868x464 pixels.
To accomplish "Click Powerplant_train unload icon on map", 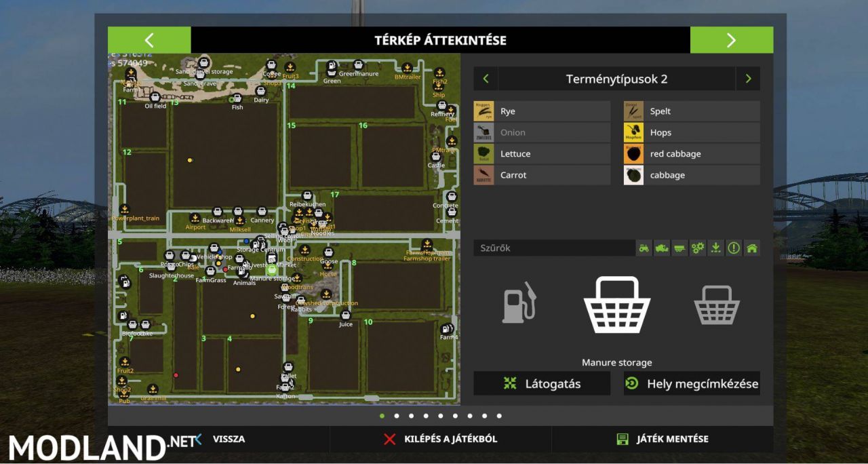I will [x=124, y=209].
